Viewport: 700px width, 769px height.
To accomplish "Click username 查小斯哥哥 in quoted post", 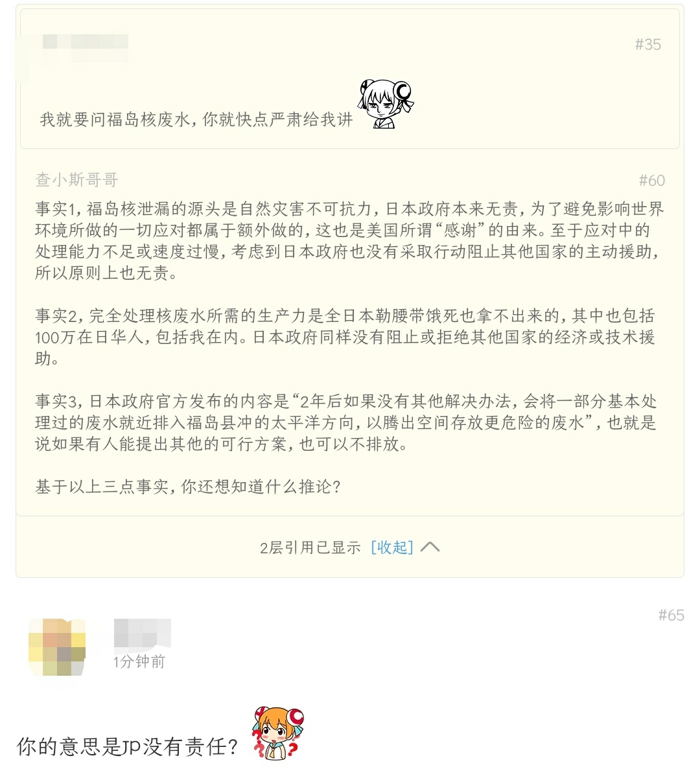I will coord(76,180).
